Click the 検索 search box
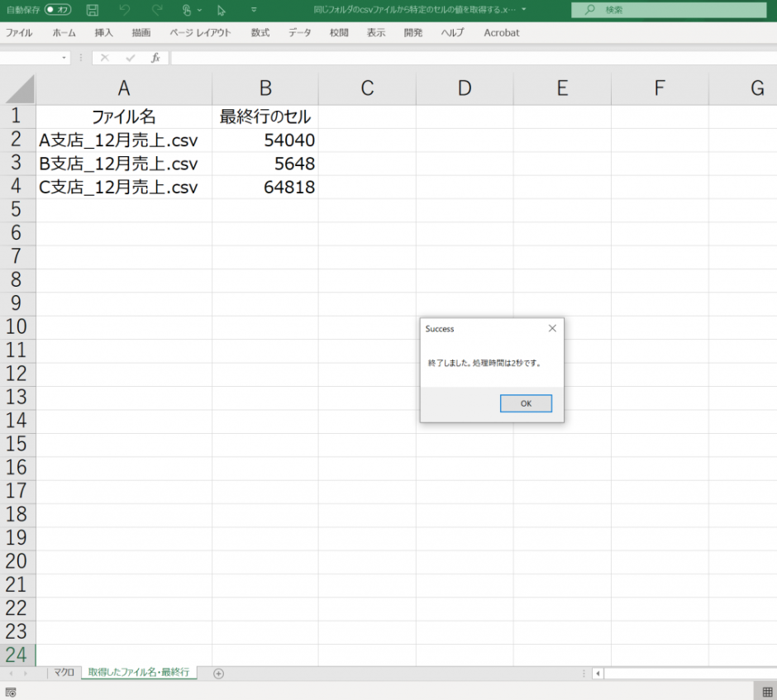777x700 pixels. coord(661,10)
